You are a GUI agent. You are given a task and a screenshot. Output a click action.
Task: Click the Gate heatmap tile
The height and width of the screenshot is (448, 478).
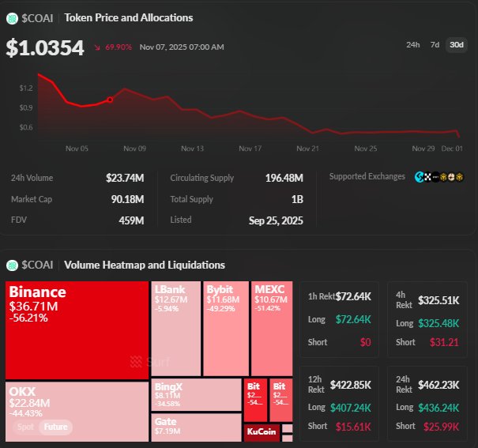[195, 427]
